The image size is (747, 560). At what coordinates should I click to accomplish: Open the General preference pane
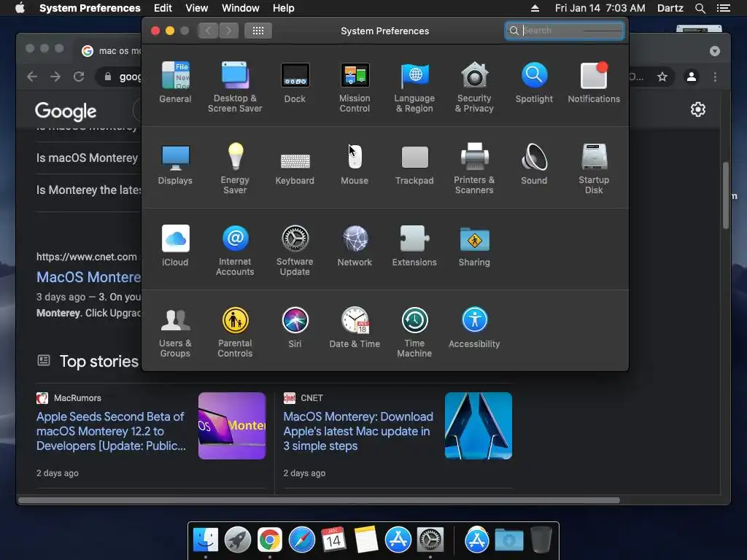point(175,82)
